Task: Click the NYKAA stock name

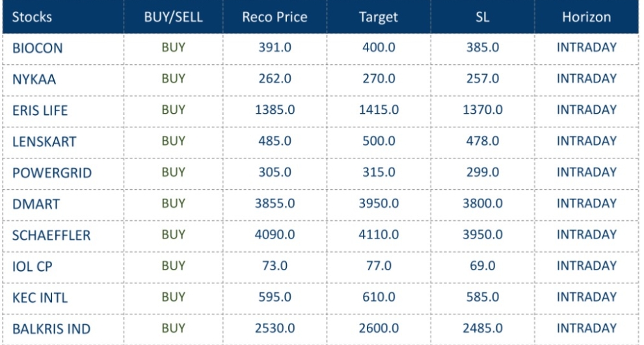Action: pos(32,80)
